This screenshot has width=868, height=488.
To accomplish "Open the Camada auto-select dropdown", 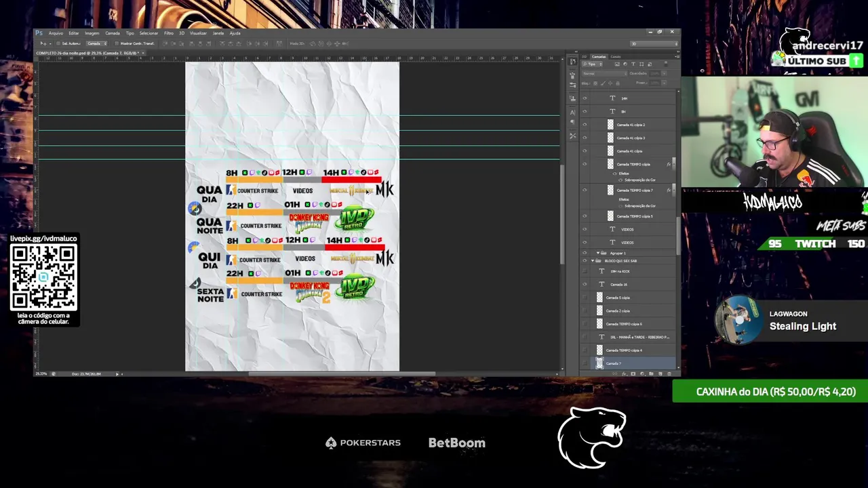I will 97,43.
